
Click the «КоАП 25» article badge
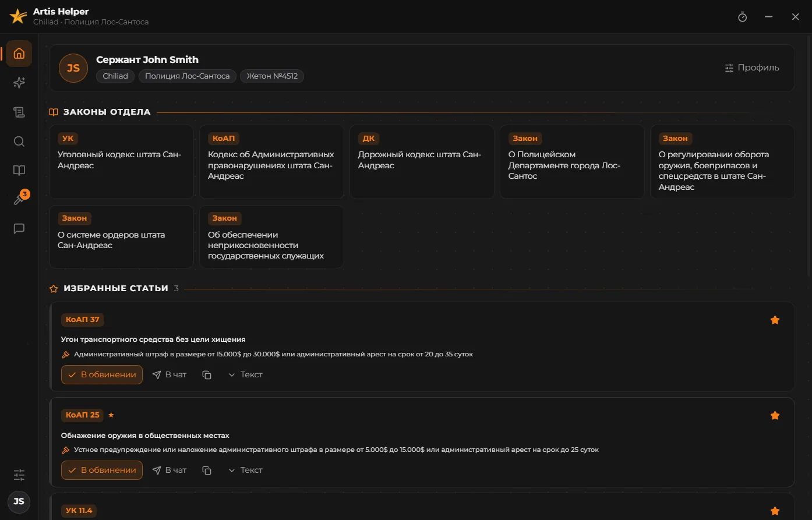coord(83,415)
